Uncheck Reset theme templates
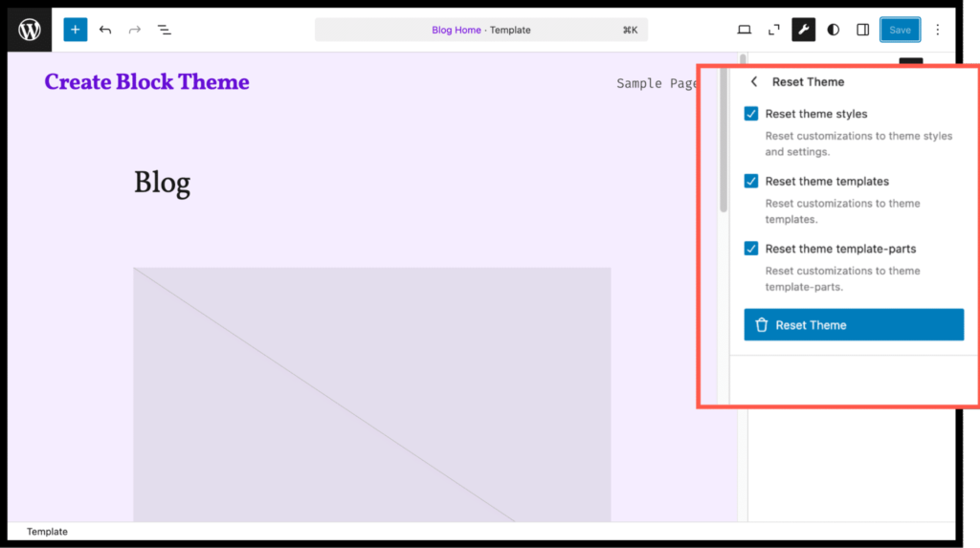 751,181
